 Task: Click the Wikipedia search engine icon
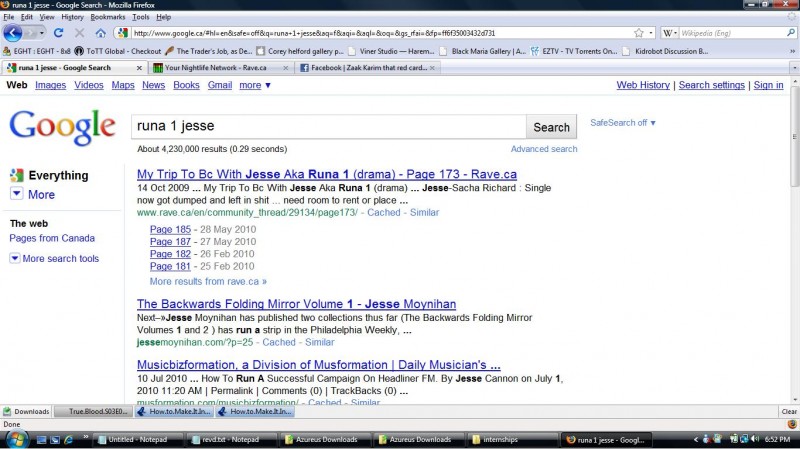[x=667, y=33]
